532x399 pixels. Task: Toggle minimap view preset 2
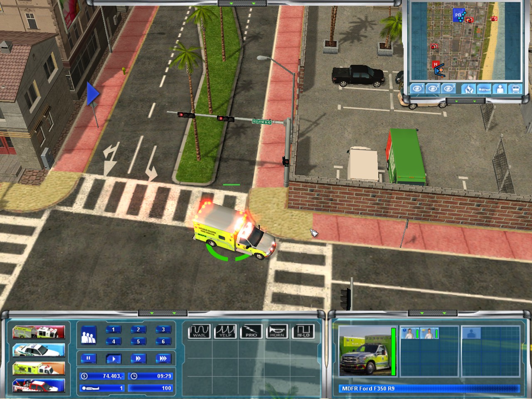[x=433, y=89]
